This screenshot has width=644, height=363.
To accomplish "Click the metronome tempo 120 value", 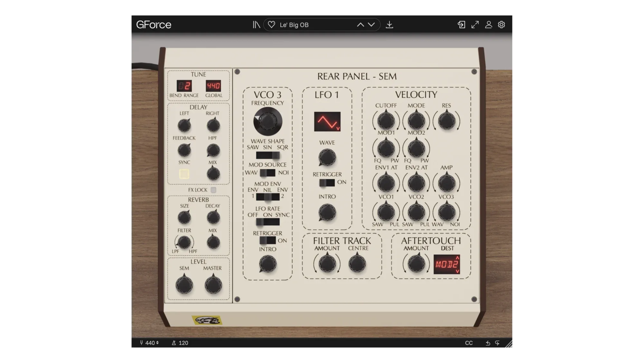I will click(x=183, y=343).
